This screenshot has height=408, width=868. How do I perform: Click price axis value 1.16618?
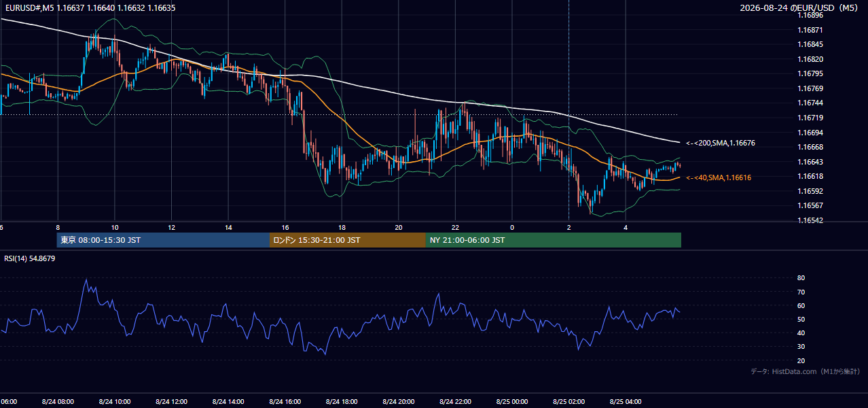tap(812, 176)
